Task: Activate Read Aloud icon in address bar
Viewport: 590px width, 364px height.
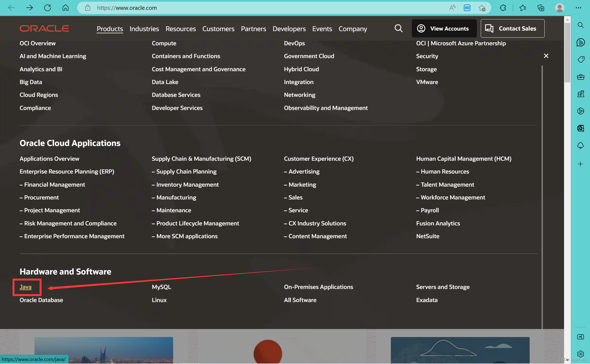Action: [x=452, y=8]
